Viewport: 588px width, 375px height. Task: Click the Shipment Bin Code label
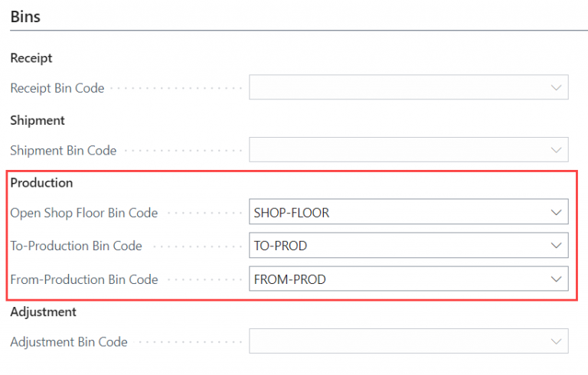(64, 151)
